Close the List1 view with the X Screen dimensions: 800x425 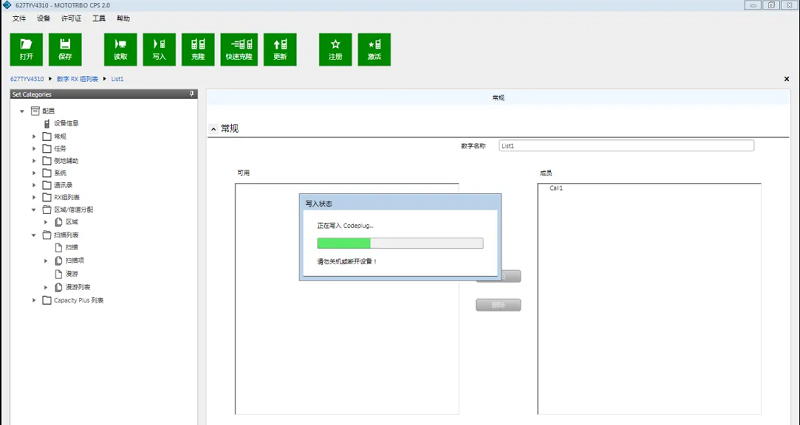[786, 79]
